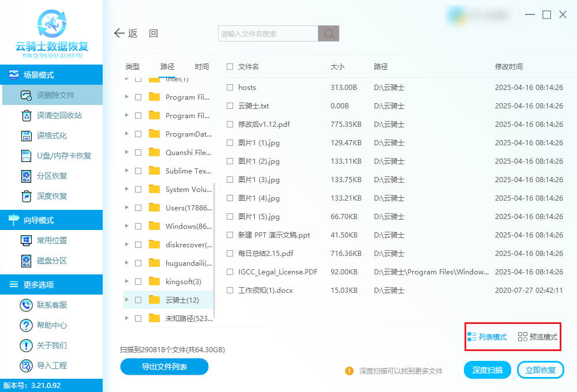Viewport: 577px width, 392px height.
Task: Click the 图片1 (5).jpg file name
Action: 258,217
